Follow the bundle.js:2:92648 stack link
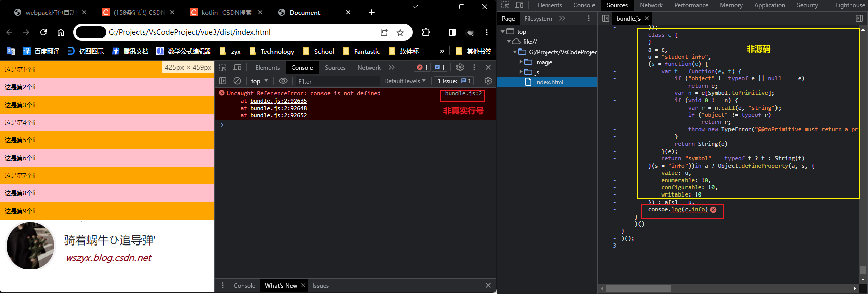The height and width of the screenshot is (294, 868). 279,108
